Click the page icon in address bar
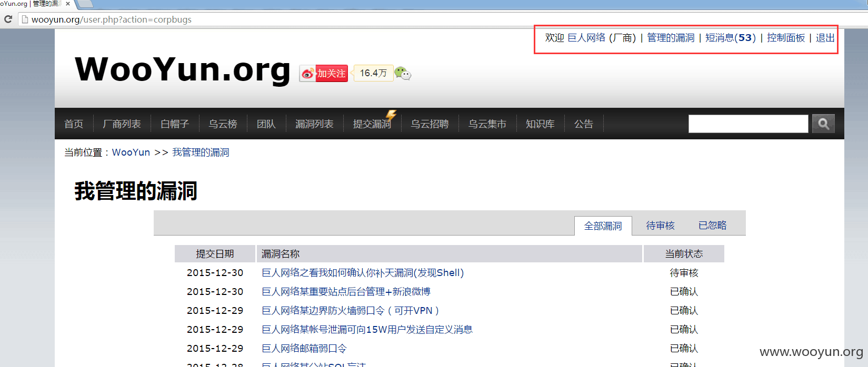The height and width of the screenshot is (367, 868). [24, 19]
